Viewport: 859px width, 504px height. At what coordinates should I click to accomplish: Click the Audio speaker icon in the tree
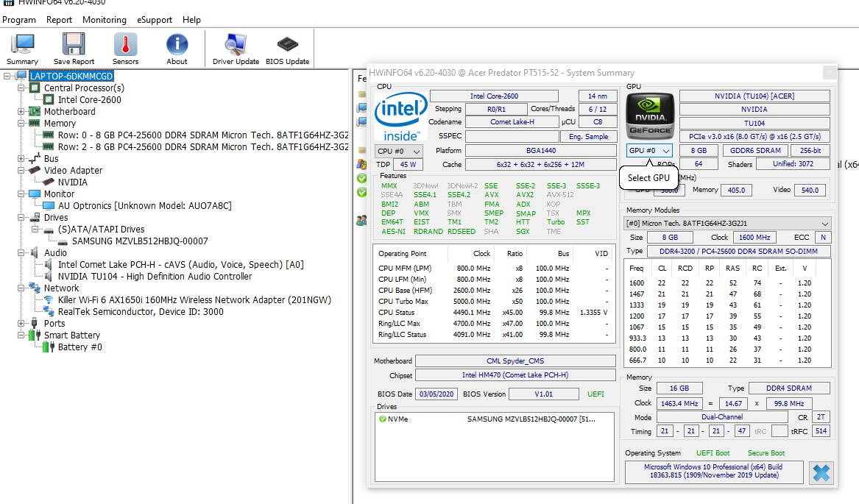[35, 252]
